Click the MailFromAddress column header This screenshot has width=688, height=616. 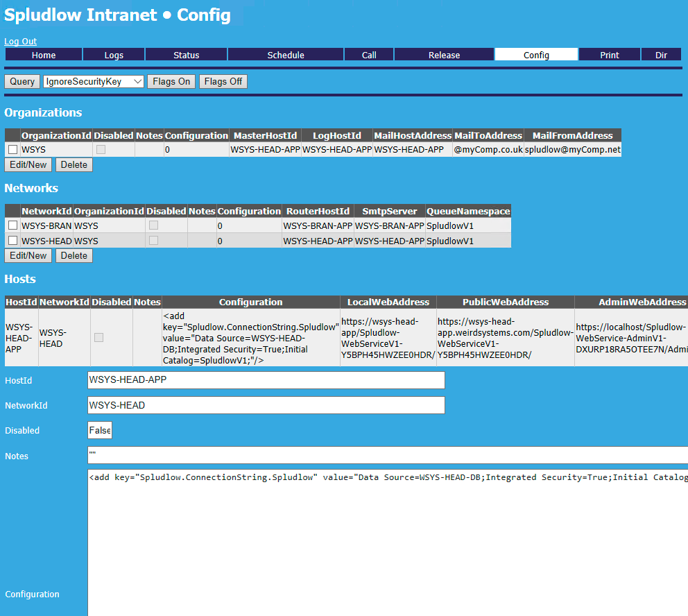click(x=573, y=135)
